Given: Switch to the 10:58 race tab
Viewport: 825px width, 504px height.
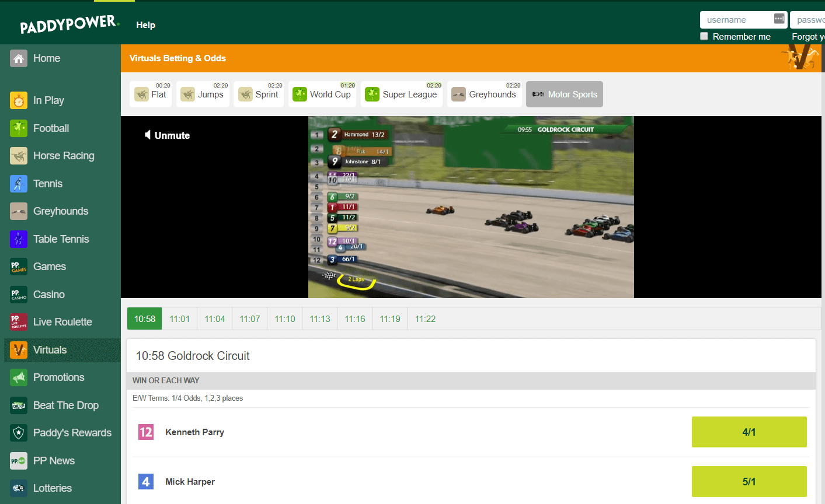Looking at the screenshot, I should point(145,319).
